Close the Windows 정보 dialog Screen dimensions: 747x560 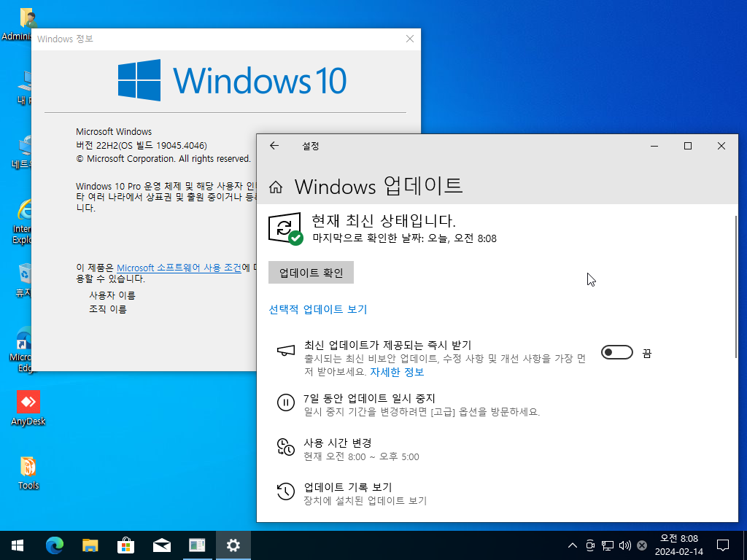coord(410,39)
